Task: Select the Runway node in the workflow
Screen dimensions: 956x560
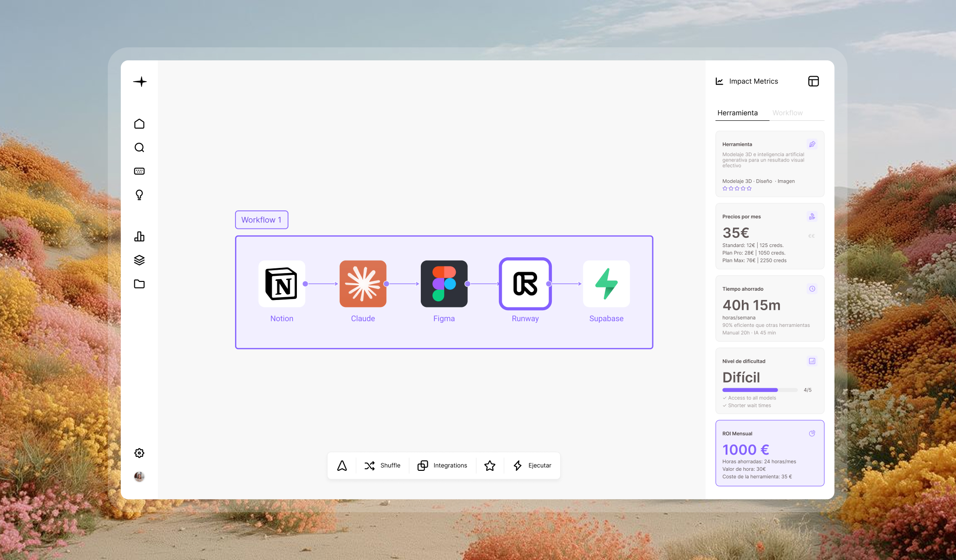Action: (x=525, y=284)
